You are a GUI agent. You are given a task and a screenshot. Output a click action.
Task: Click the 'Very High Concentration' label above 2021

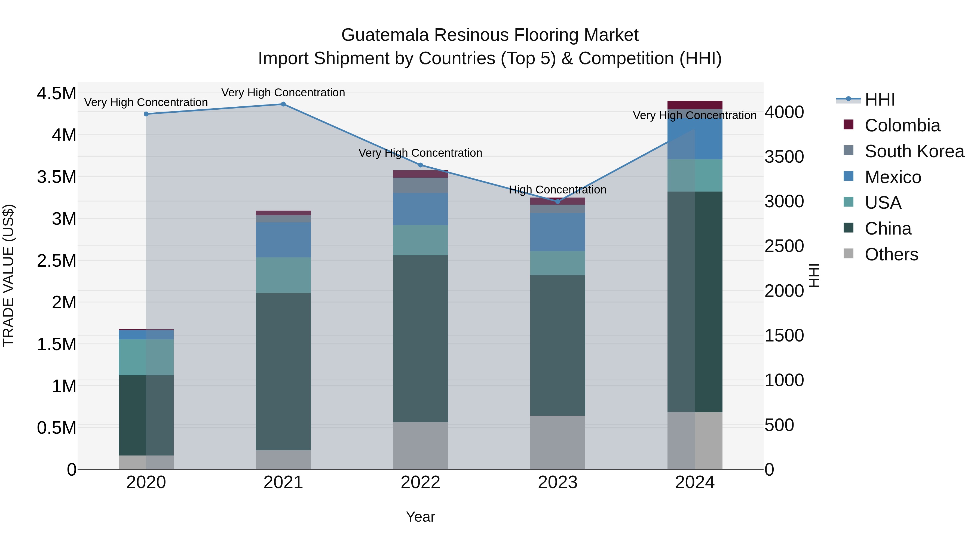pos(283,93)
